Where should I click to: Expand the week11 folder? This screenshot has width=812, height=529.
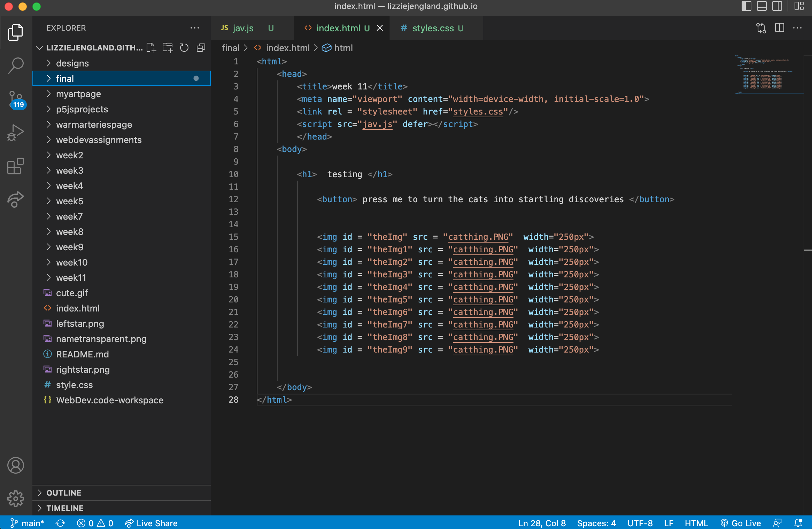(x=71, y=277)
